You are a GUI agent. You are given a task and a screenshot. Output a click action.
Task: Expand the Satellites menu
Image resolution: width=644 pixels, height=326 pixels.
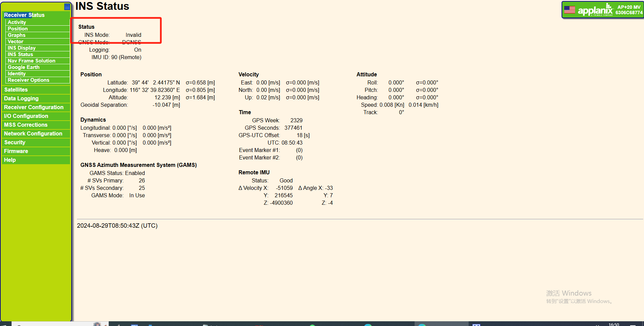coord(16,90)
